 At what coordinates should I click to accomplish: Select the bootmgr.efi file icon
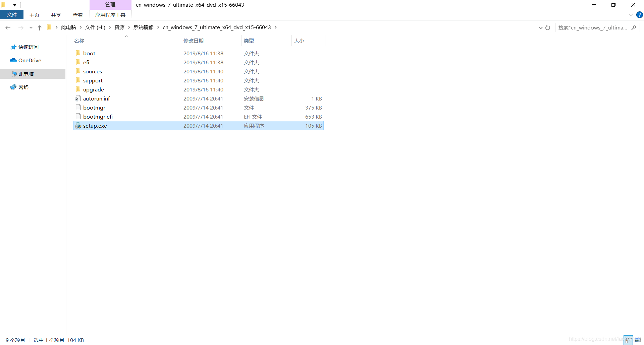78,116
